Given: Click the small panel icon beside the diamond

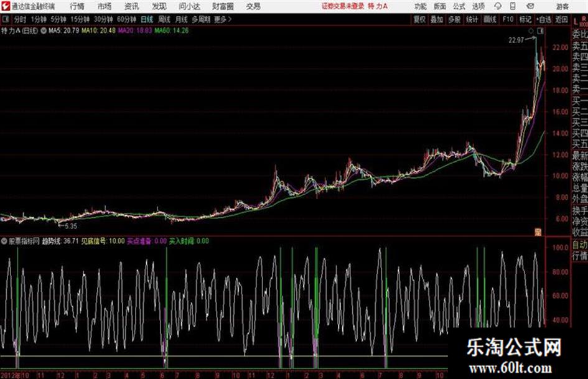Looking at the screenshot, I should click(540, 32).
